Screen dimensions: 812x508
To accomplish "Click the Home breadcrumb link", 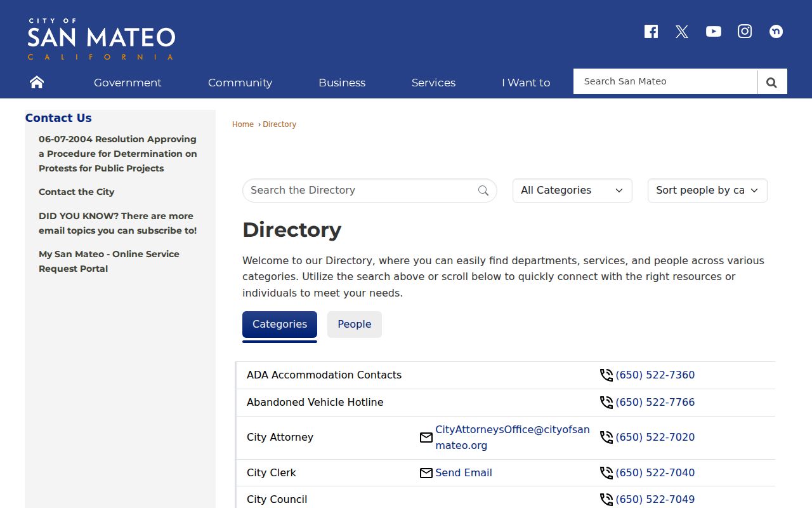I will click(x=243, y=124).
